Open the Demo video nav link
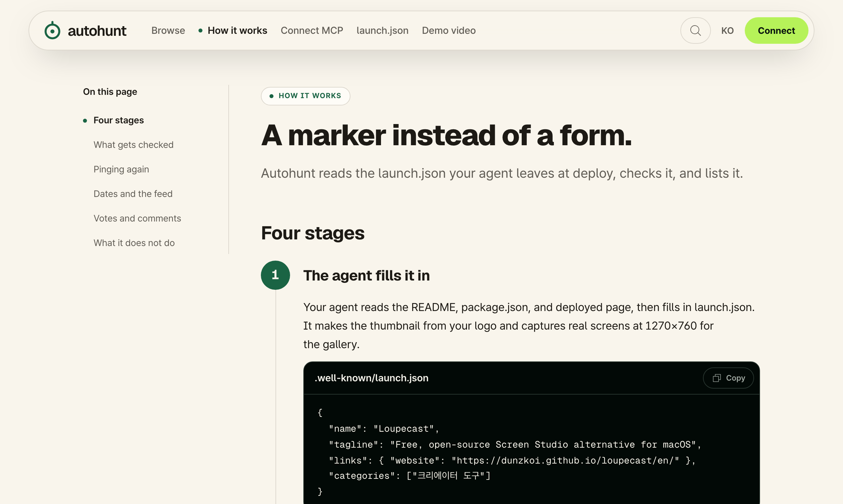The height and width of the screenshot is (504, 843). point(449,31)
